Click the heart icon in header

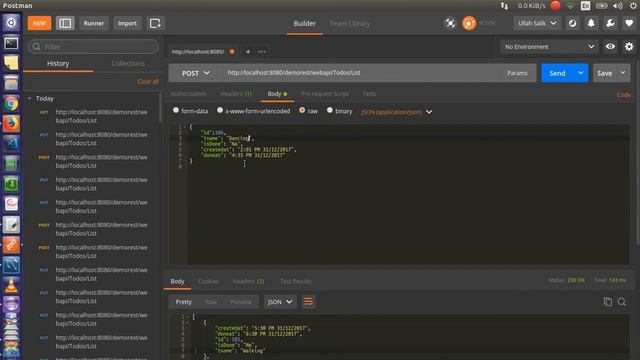tap(629, 23)
